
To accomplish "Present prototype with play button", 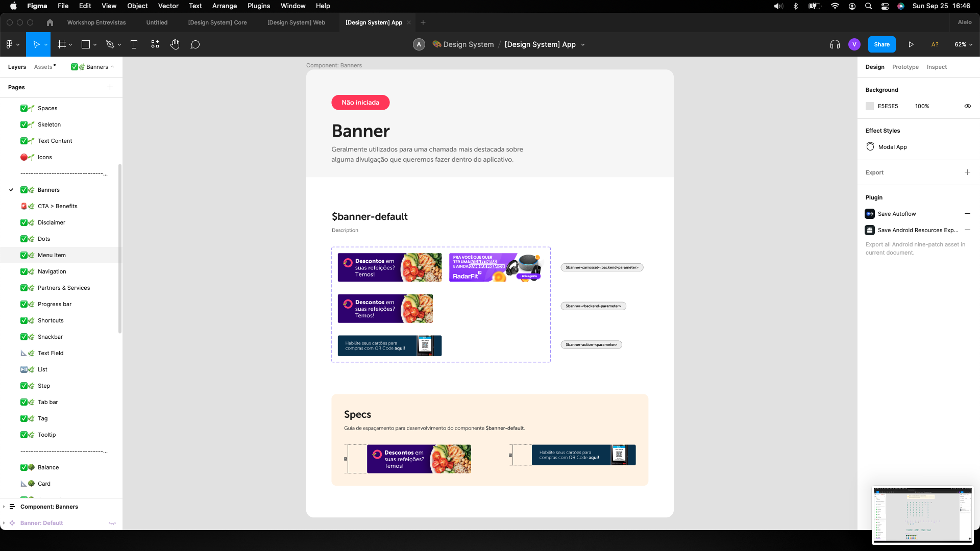I will 911,44.
